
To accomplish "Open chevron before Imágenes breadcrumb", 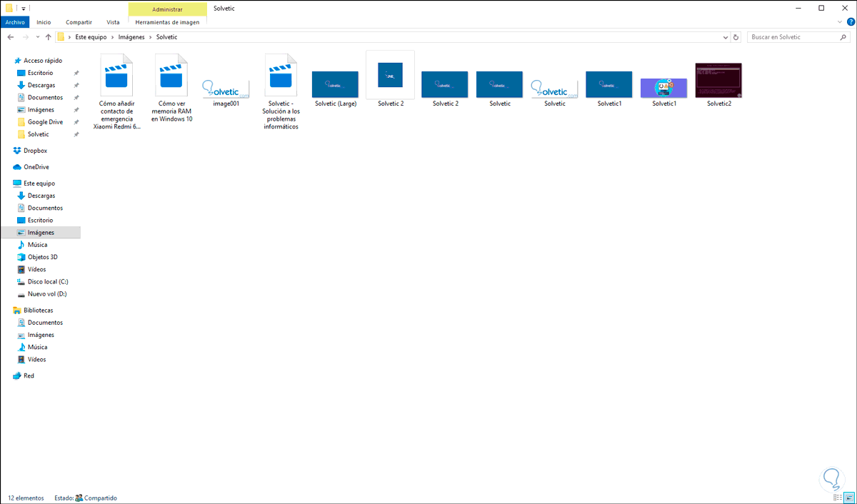I will (x=113, y=36).
